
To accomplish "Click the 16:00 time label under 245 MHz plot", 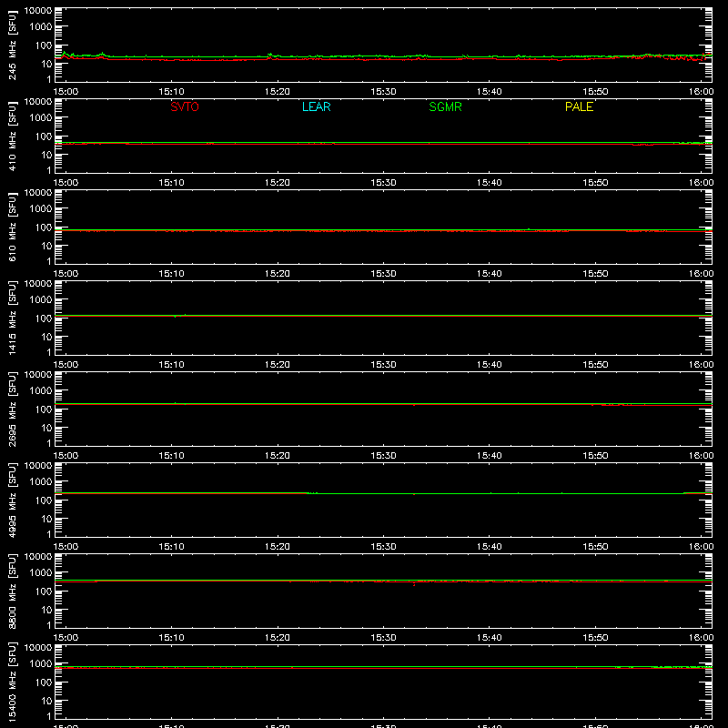I will pos(701,92).
